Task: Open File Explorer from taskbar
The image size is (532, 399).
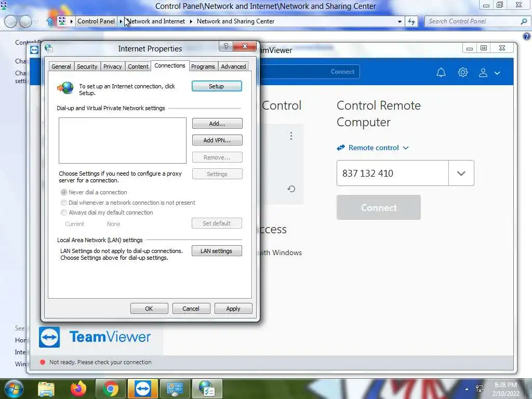Action: (46, 389)
